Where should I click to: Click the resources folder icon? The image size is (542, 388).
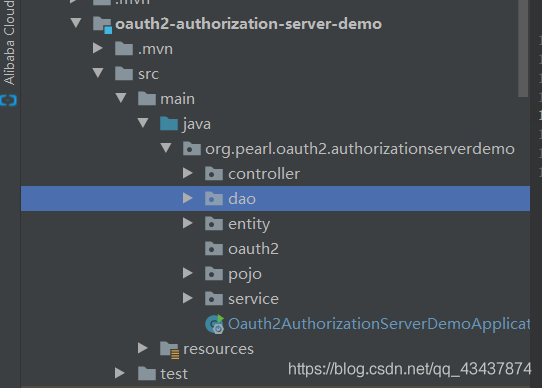click(169, 349)
